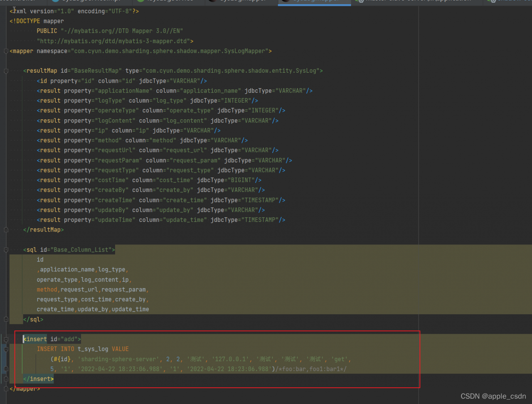Open the mybatis-3-mapper.dtd URL

pos(113,41)
